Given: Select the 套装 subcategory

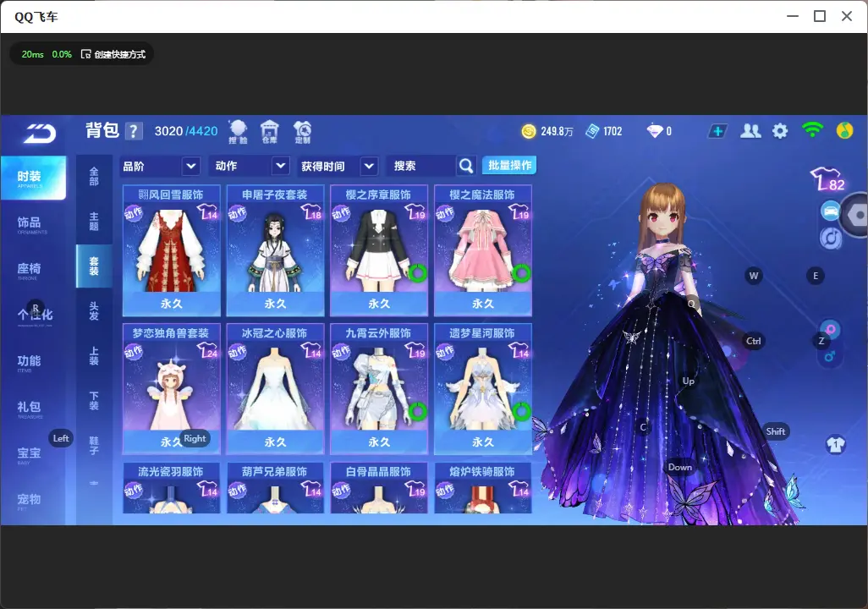Looking at the screenshot, I should (x=94, y=266).
